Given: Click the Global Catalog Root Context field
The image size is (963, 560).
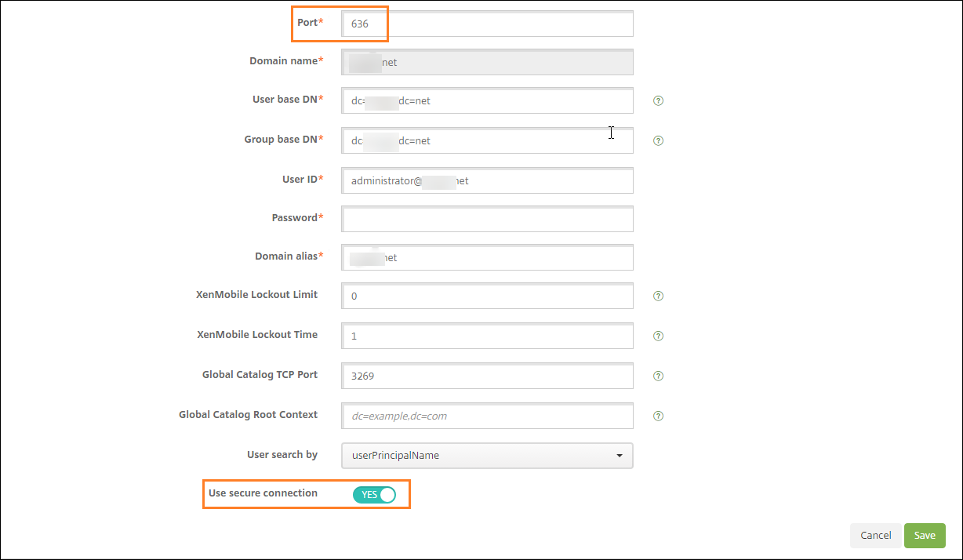Looking at the screenshot, I should coord(487,416).
